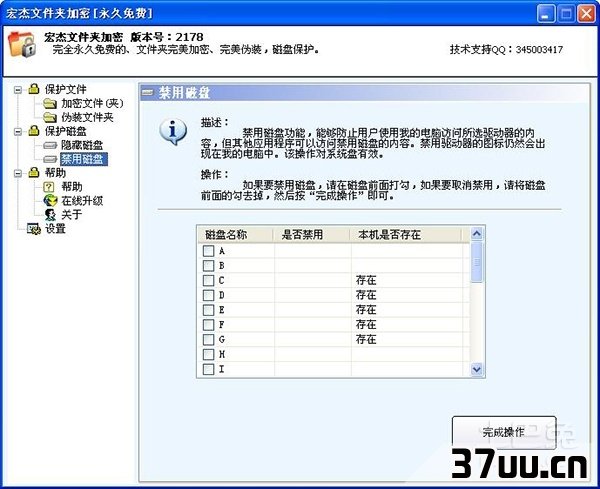The image size is (600, 489).
Task: Check the box for disk G
Action: (x=209, y=340)
